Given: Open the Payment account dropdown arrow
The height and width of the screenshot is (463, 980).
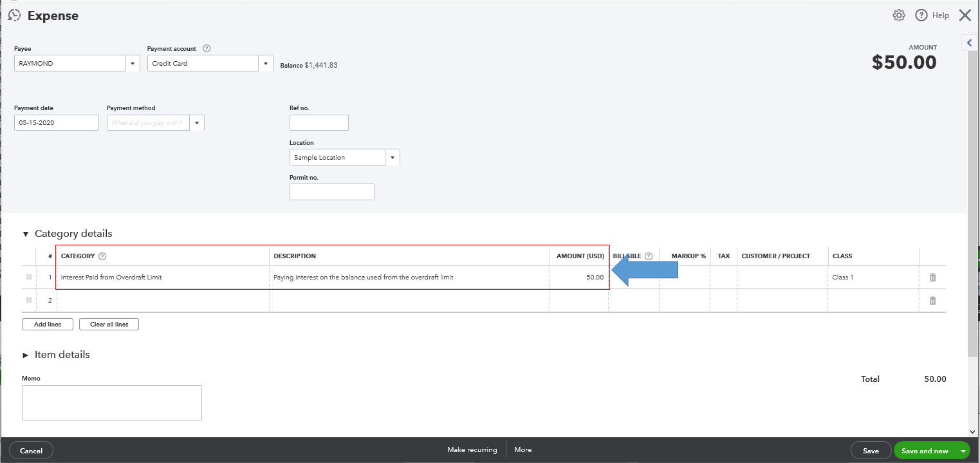Looking at the screenshot, I should 266,64.
